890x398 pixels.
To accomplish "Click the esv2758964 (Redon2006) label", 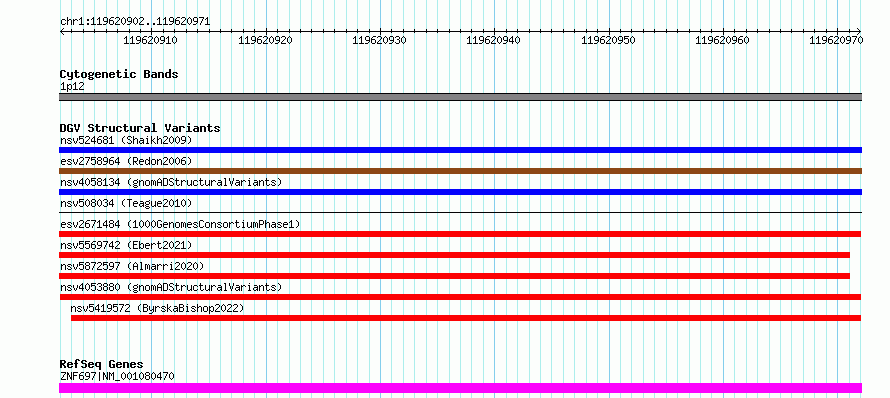I will 126,161.
